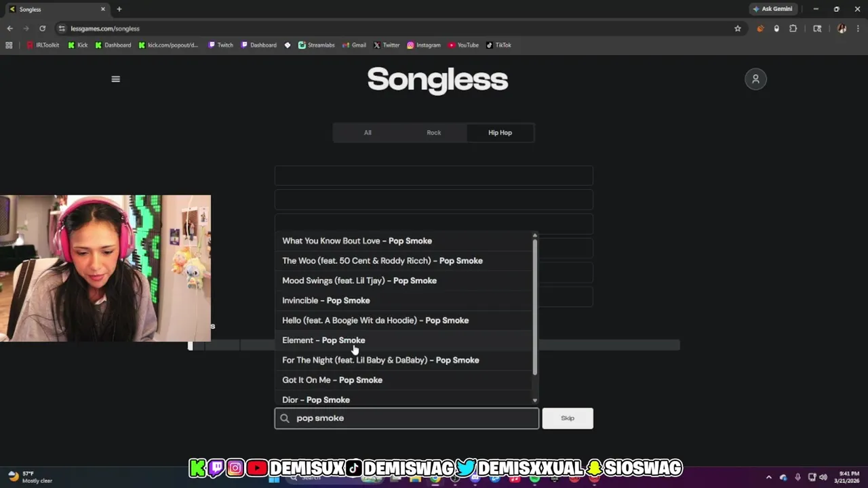868x488 pixels.
Task: Select the Hip Hop genre tab
Action: (x=500, y=133)
